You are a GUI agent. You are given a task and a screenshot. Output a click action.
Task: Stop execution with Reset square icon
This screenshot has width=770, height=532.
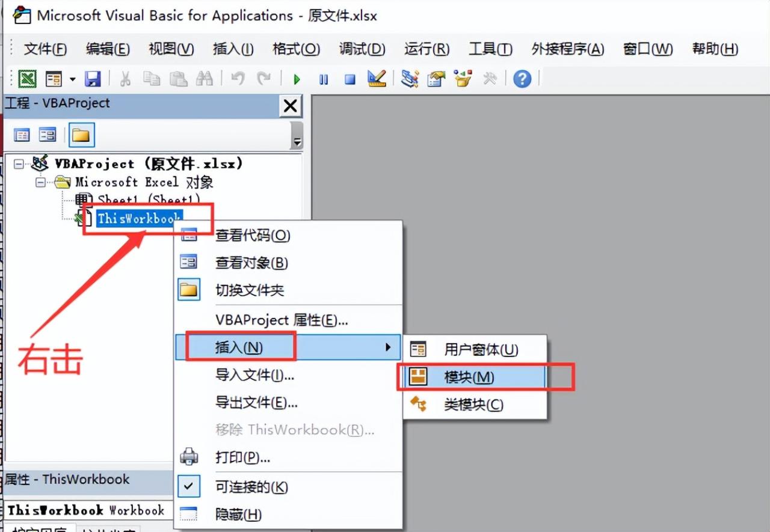pyautogui.click(x=350, y=79)
